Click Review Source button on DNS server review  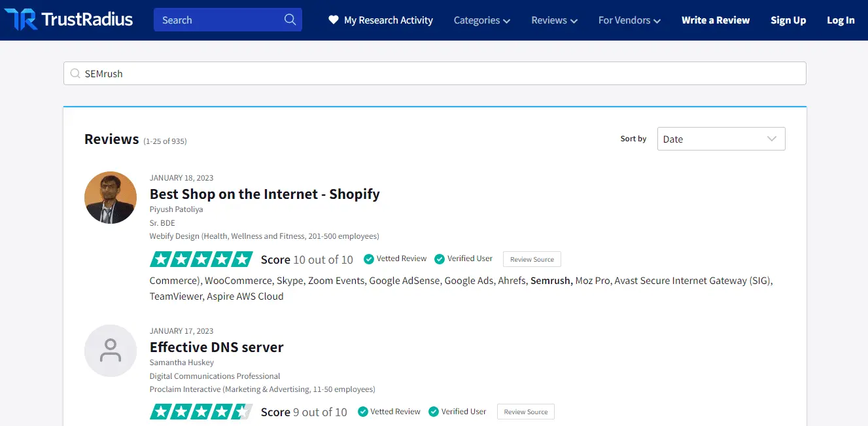(x=526, y=412)
